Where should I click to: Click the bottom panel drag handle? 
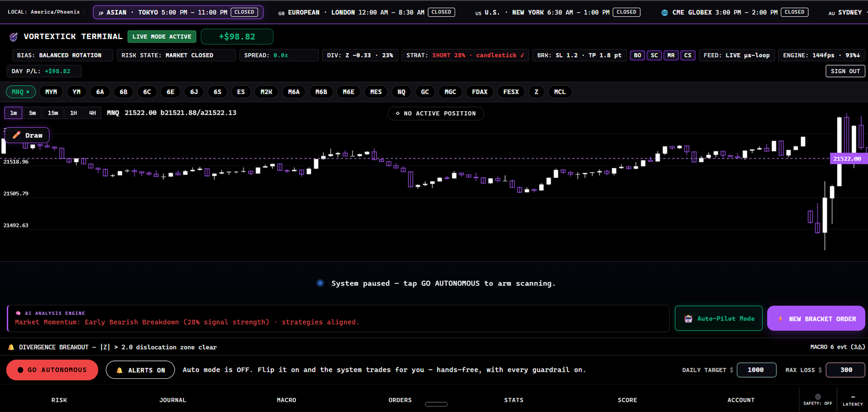click(436, 404)
